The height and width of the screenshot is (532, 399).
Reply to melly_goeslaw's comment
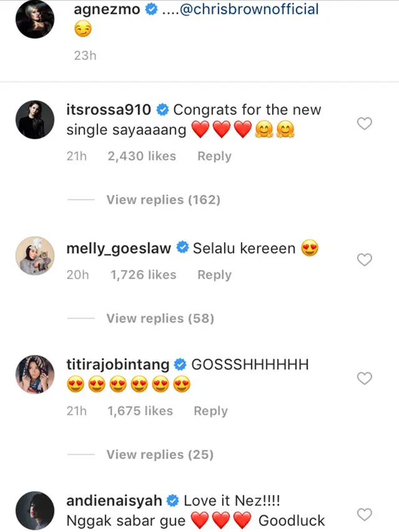pos(214,274)
